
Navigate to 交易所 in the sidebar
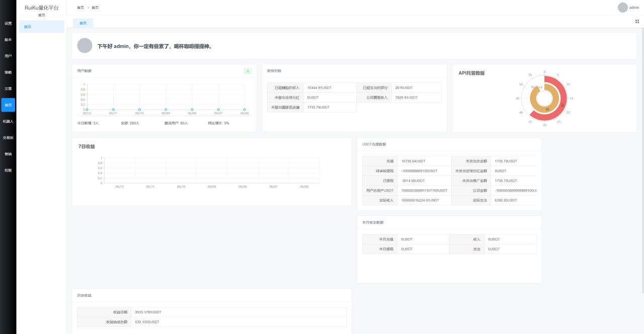(x=8, y=137)
